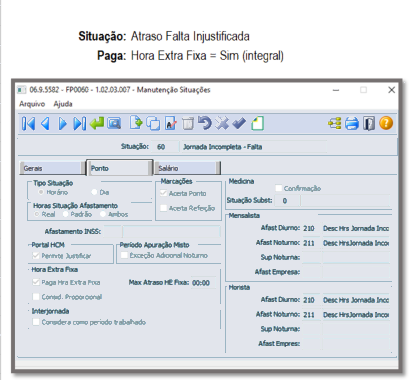Go to the last record
The width and height of the screenshot is (409, 380).
(x=80, y=124)
